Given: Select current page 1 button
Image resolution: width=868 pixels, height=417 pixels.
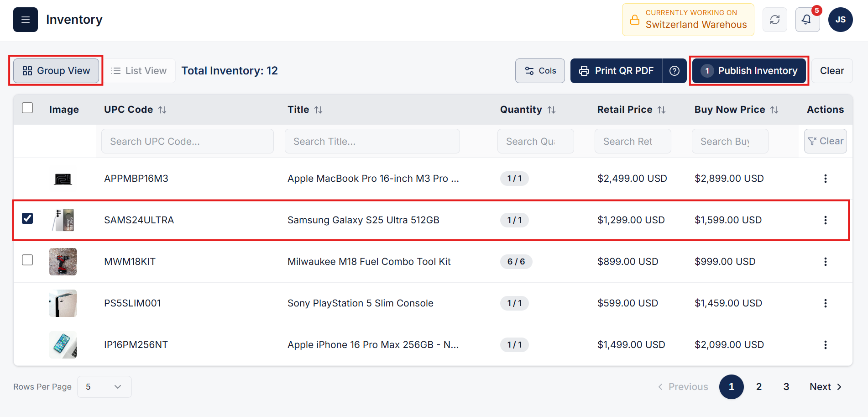Looking at the screenshot, I should [x=732, y=387].
